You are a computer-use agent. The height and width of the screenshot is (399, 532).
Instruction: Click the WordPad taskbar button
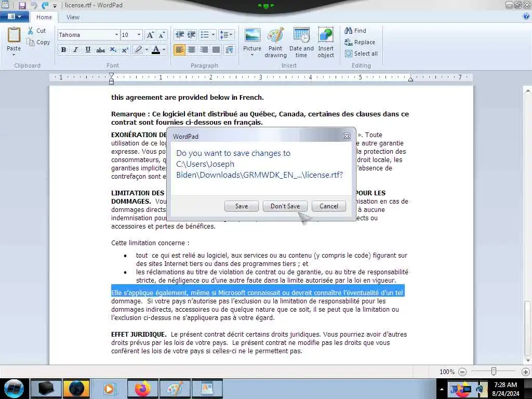[207, 389]
